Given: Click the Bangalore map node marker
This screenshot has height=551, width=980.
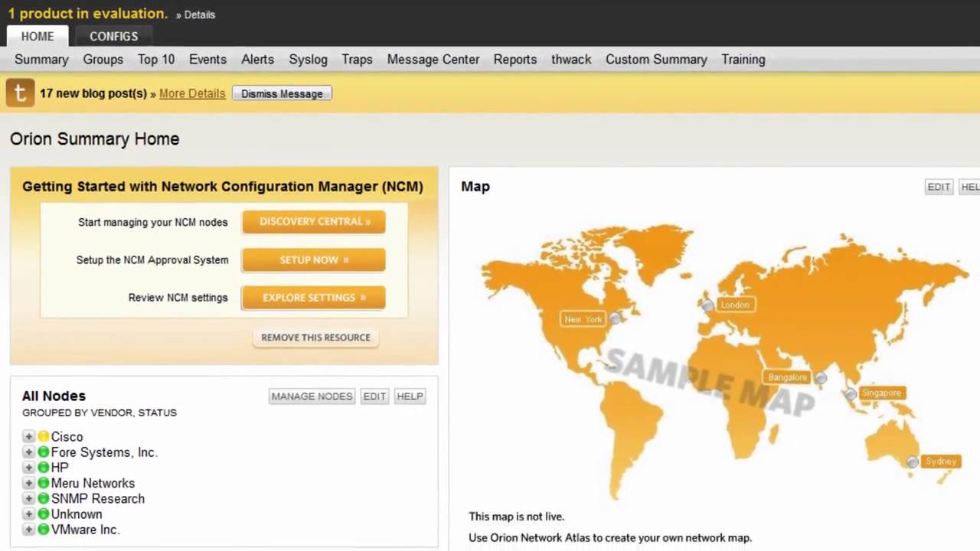Looking at the screenshot, I should tap(821, 378).
